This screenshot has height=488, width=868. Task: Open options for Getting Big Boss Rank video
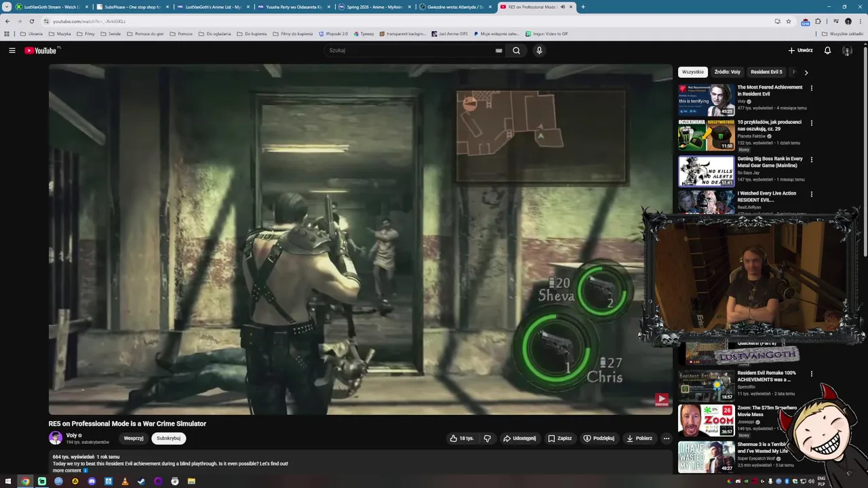pos(811,159)
